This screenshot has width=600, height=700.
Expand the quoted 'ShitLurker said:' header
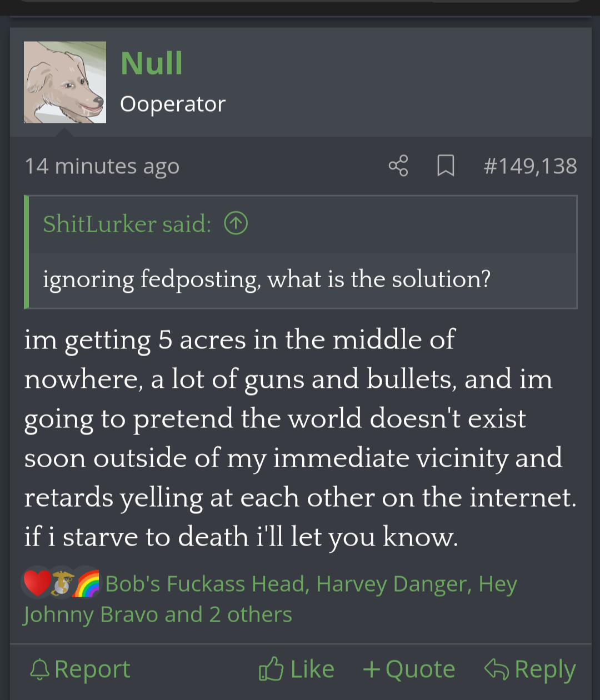[x=127, y=224]
